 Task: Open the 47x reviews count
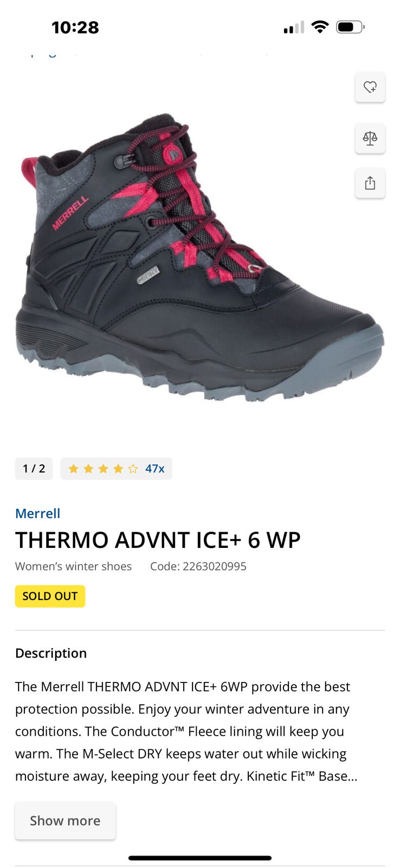click(x=154, y=469)
